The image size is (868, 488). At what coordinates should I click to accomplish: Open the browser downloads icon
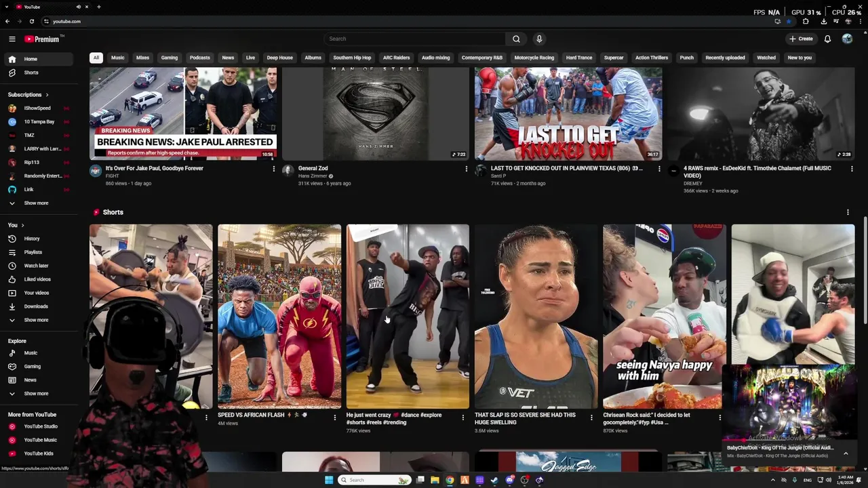tap(824, 21)
